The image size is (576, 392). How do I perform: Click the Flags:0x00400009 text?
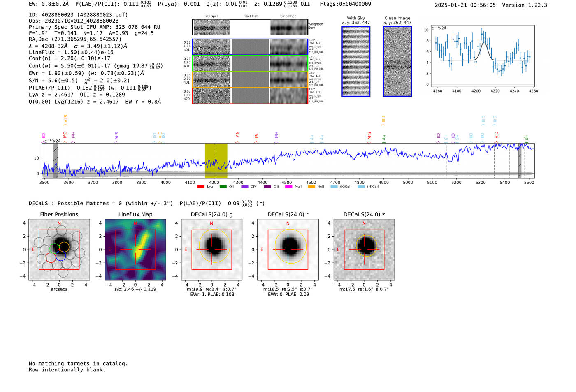(345, 4)
